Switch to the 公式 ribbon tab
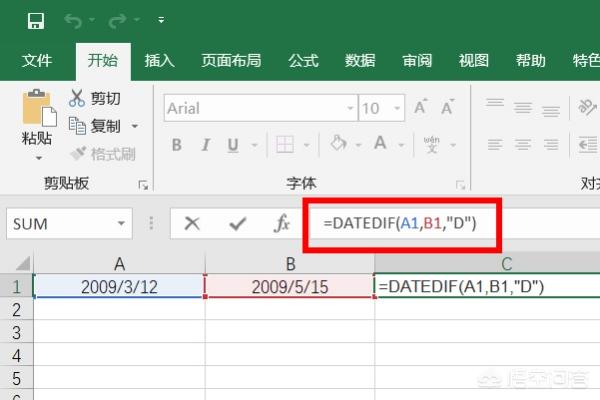This screenshot has width=600, height=400. (303, 60)
